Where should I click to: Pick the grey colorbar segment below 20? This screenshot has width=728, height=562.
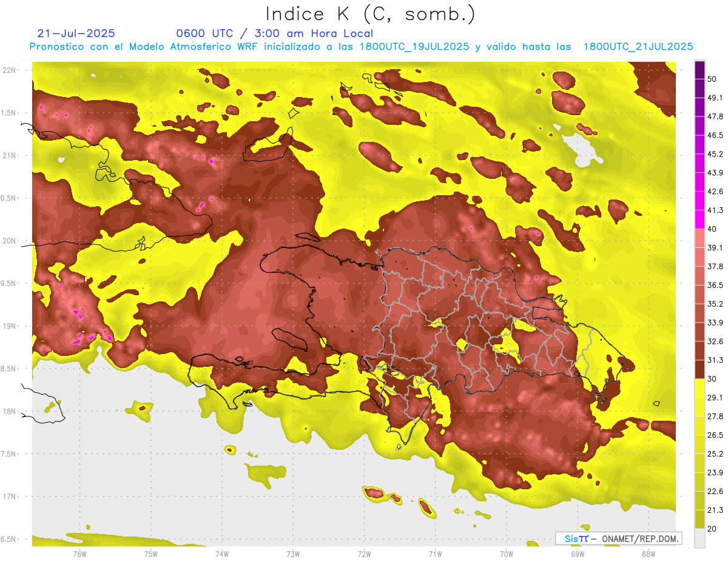coord(699,538)
